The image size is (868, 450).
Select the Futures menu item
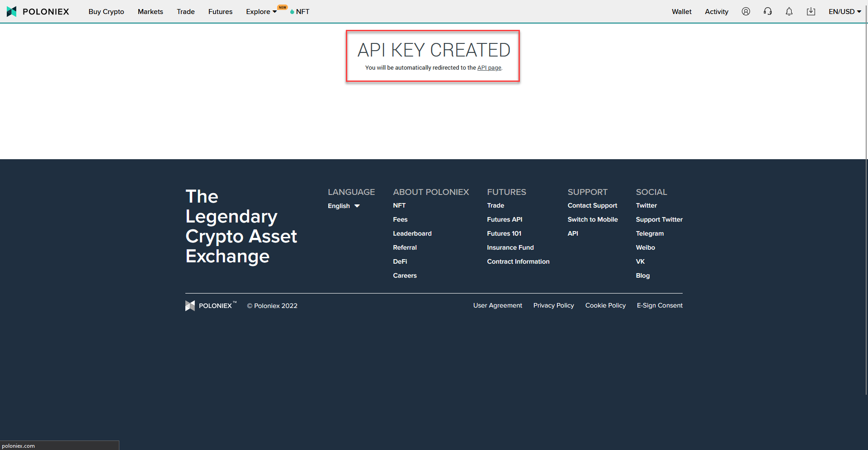coord(220,11)
